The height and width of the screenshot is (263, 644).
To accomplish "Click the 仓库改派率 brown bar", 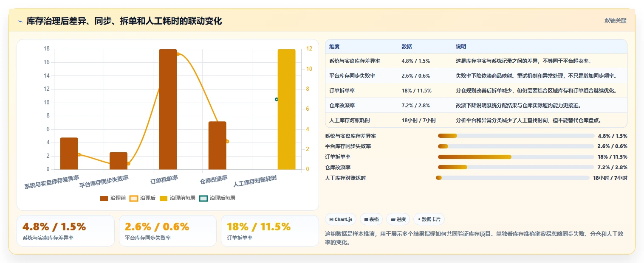I will click(217, 145).
